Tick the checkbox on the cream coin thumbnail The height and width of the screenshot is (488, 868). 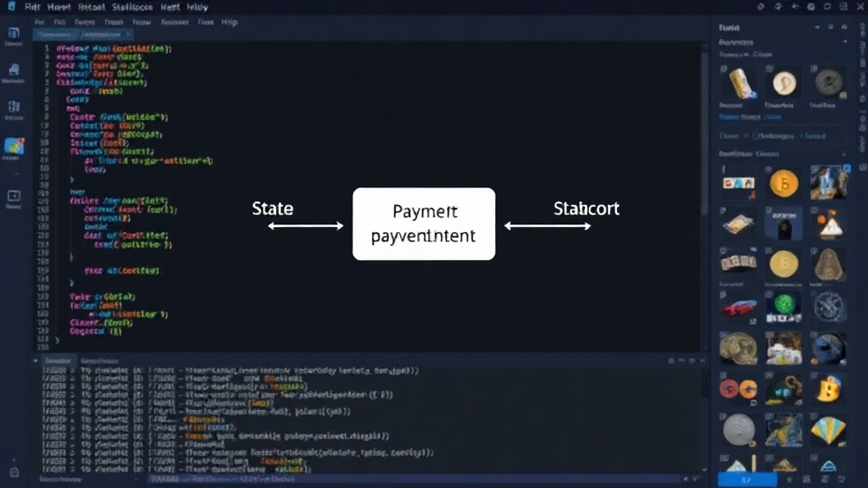coord(769,69)
